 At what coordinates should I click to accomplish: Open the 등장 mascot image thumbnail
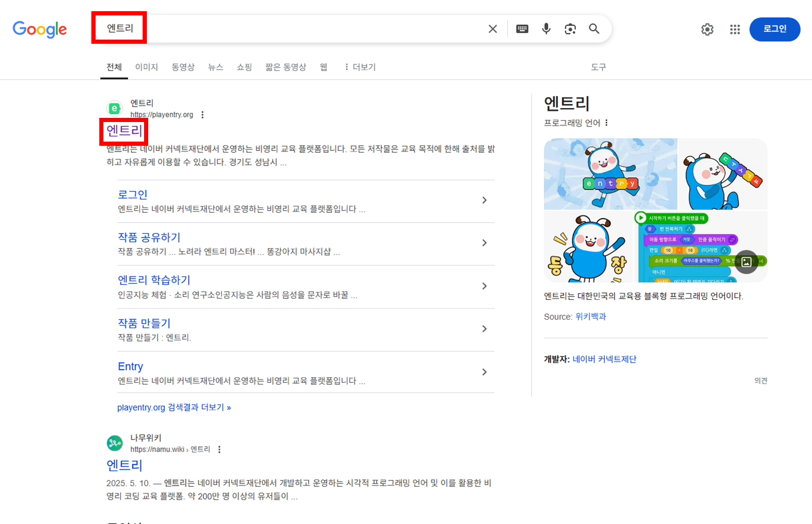pyautogui.click(x=588, y=246)
